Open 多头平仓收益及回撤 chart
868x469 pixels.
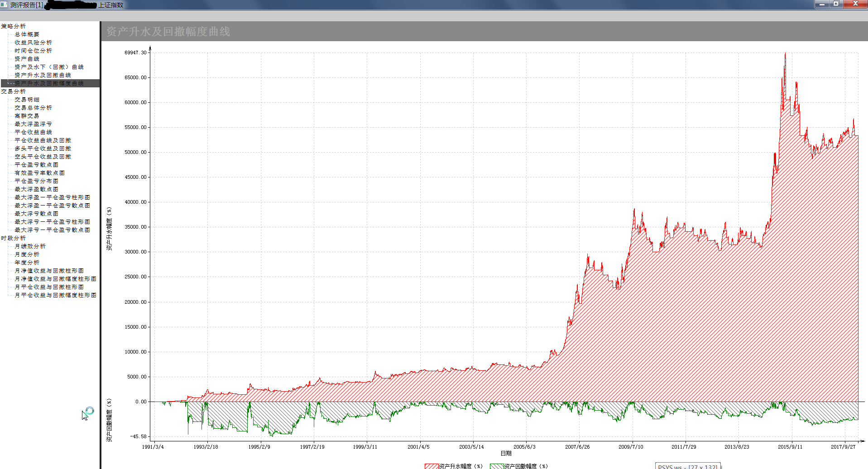click(43, 148)
